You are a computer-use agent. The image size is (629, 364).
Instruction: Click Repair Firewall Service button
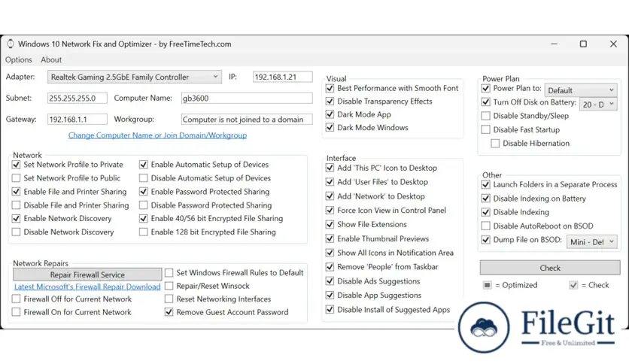tap(87, 275)
